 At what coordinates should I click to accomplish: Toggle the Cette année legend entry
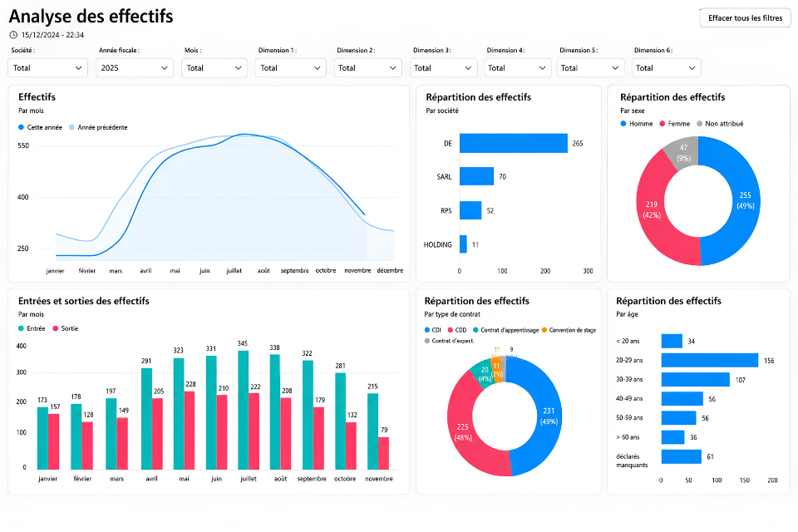40,127
